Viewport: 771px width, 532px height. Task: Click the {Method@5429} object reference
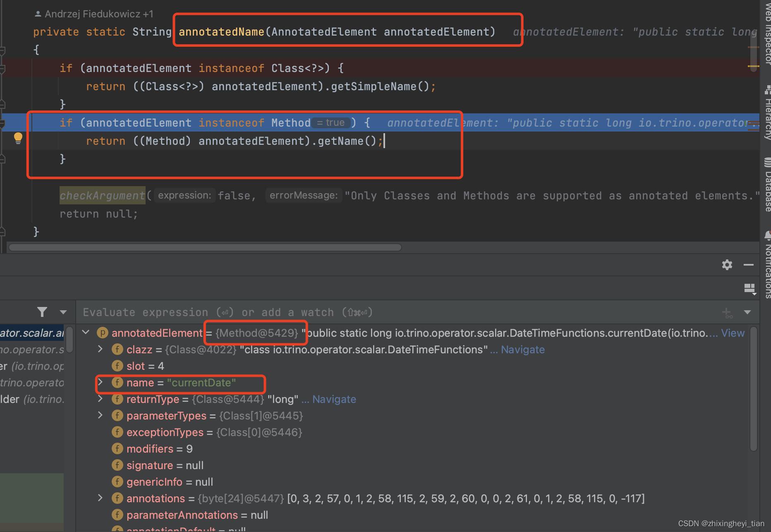tap(256, 333)
